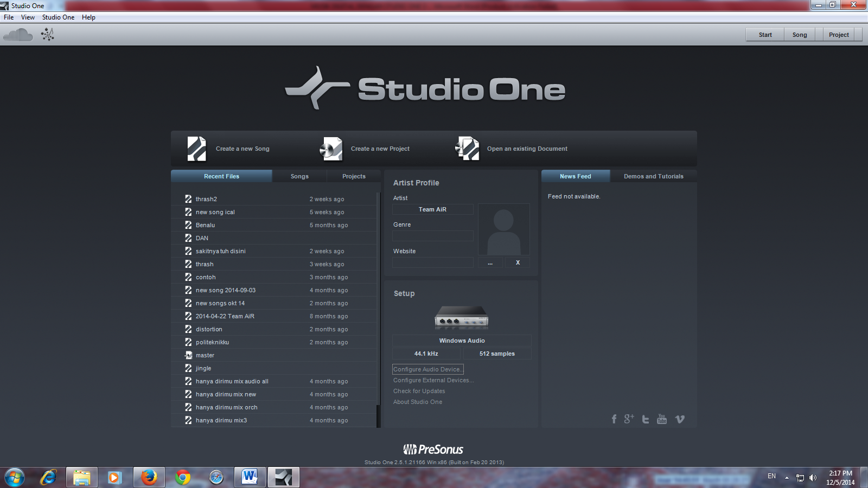Click the 512 samples buffer size
The image size is (868, 488).
point(497,354)
